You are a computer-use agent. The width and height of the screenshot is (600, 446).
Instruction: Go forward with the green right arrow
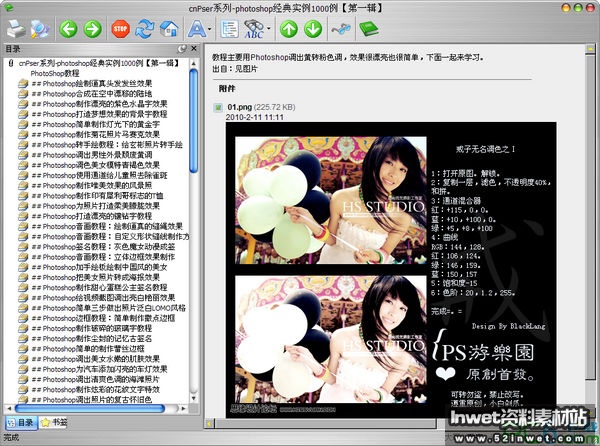pos(93,29)
